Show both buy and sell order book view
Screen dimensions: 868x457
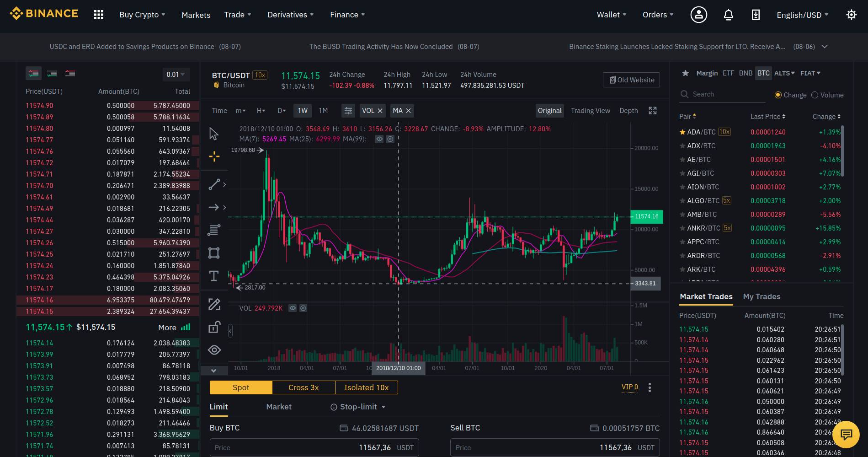tap(33, 73)
